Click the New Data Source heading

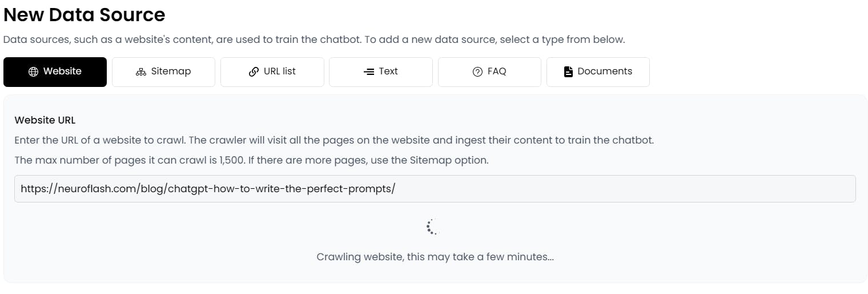coord(85,15)
